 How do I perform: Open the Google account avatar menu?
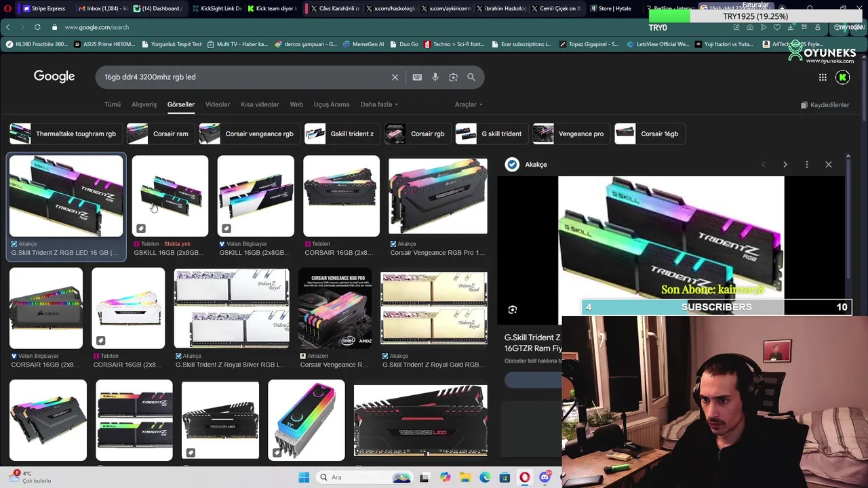pos(843,77)
